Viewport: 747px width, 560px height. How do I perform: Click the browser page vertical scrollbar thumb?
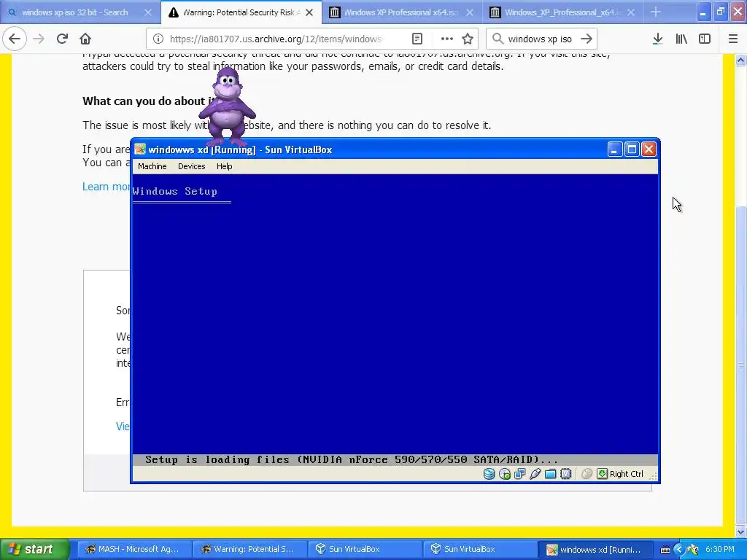[x=740, y=367]
